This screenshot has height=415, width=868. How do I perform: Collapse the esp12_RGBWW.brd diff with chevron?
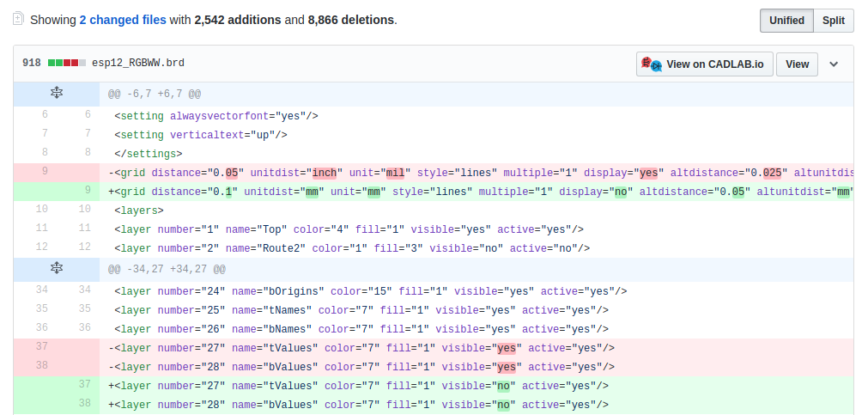pos(834,64)
